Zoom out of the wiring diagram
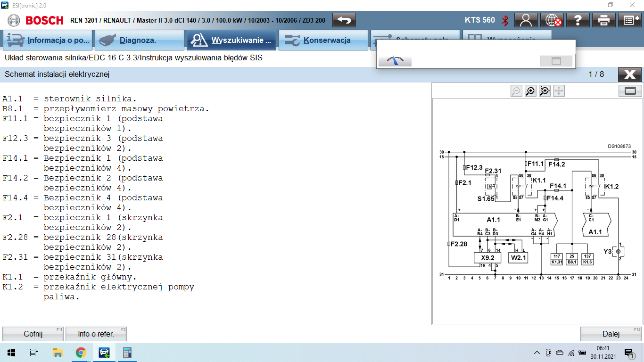The height and width of the screenshot is (362, 644). tap(516, 91)
